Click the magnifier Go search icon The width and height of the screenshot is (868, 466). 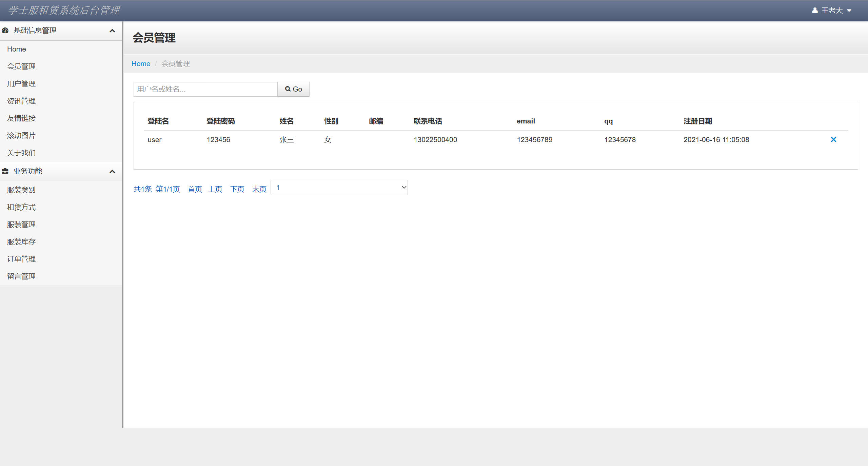point(288,89)
